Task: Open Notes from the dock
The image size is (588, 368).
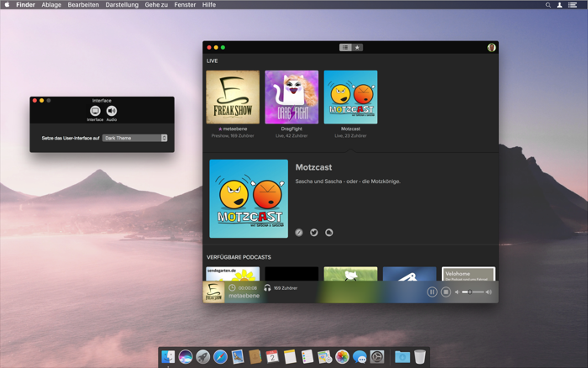Action: tap(290, 357)
